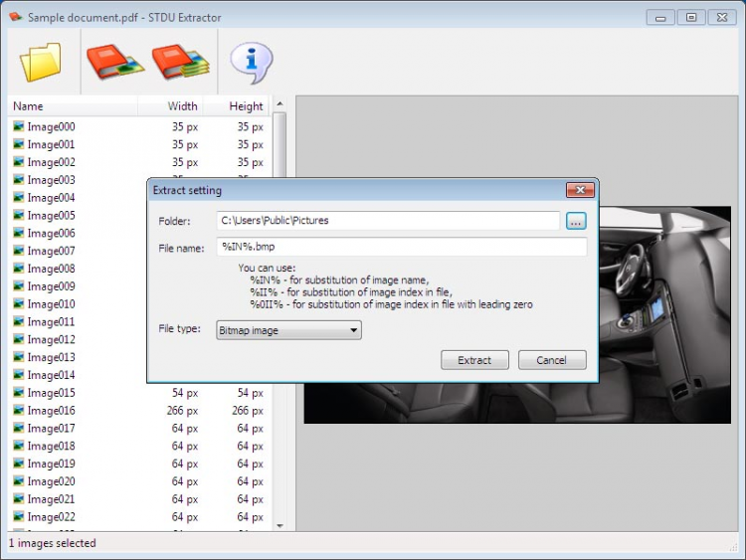The height and width of the screenshot is (560, 746).
Task: Select the Image013 row icon
Action: click(x=19, y=357)
